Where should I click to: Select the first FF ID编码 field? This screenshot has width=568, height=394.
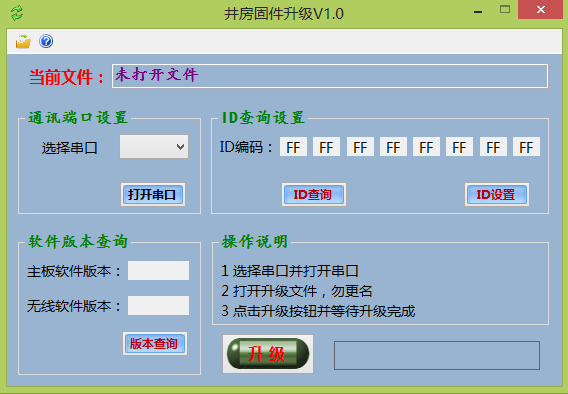293,147
